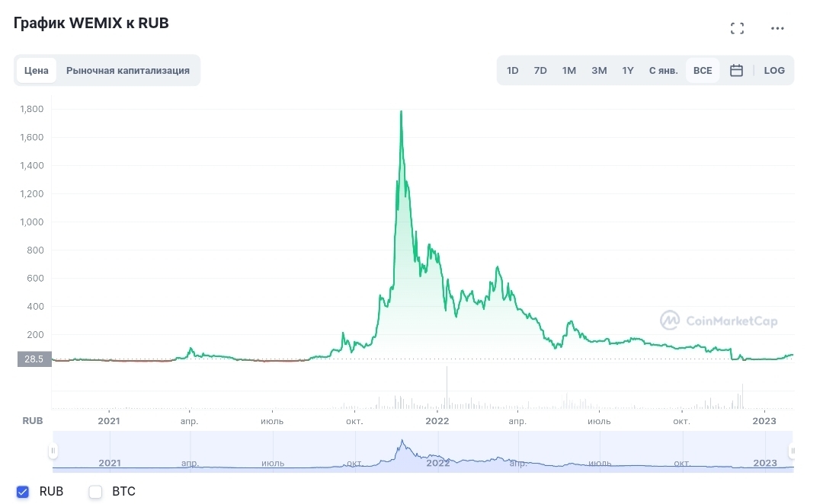Enable the BTC currency checkbox
823x504 pixels.
click(95, 492)
